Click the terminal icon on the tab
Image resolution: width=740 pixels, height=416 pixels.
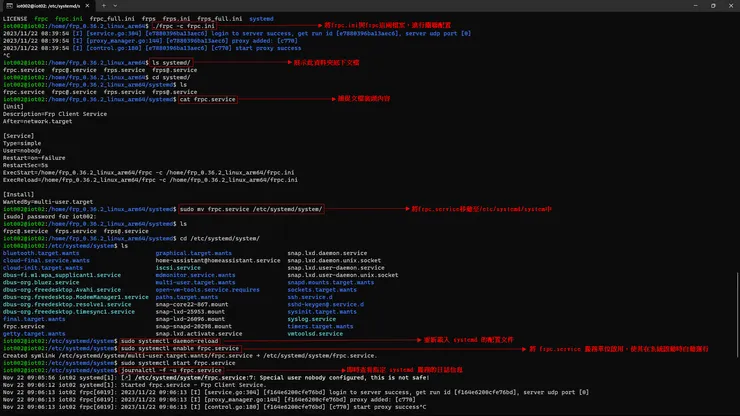[9, 6]
